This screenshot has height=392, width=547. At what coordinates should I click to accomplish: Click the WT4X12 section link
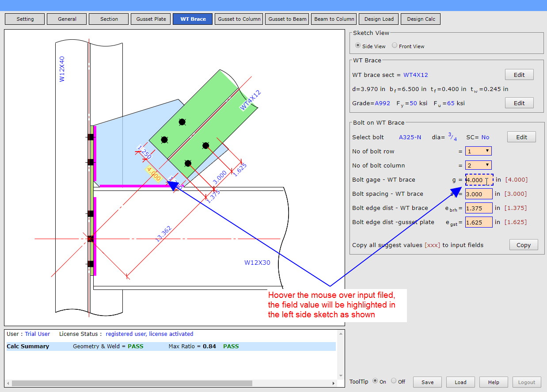pos(416,75)
